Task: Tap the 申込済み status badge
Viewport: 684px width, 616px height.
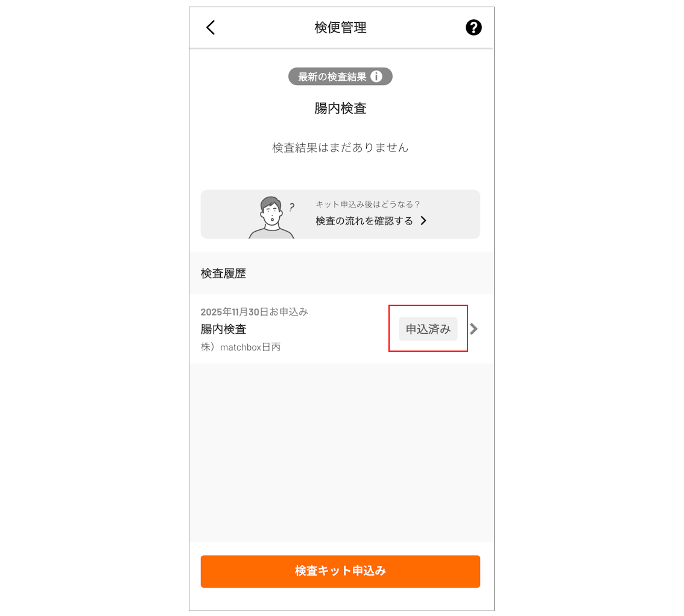Action: (x=428, y=329)
